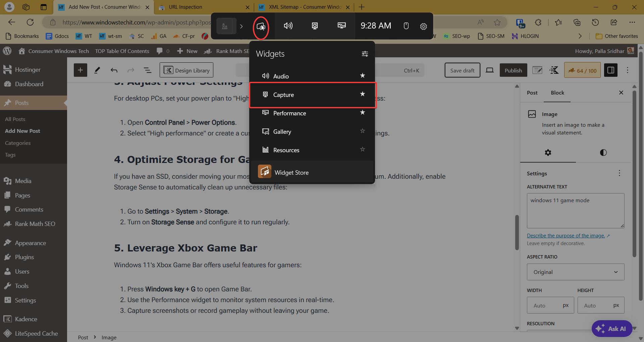Click the Width input field
Image resolution: width=644 pixels, height=342 pixels.
[x=550, y=305]
